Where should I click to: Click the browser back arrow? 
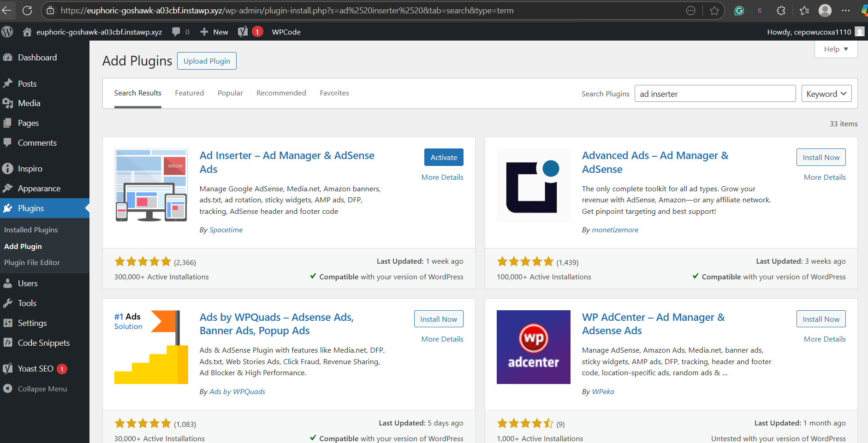point(6,10)
